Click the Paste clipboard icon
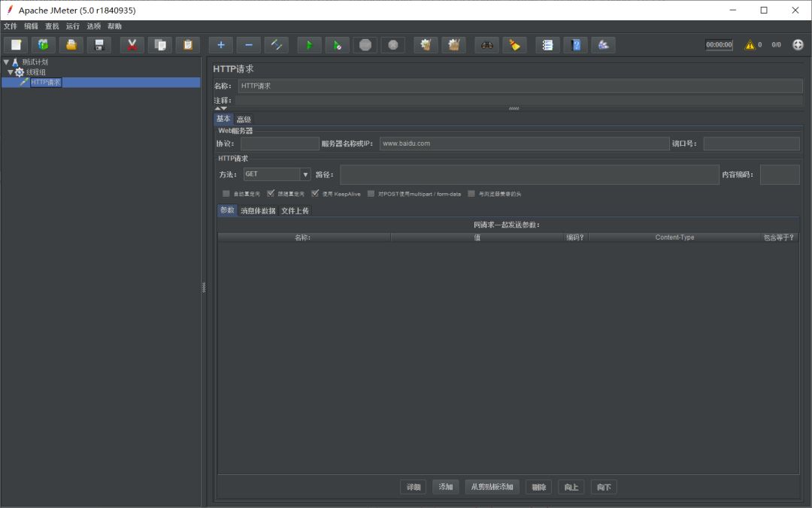 188,45
